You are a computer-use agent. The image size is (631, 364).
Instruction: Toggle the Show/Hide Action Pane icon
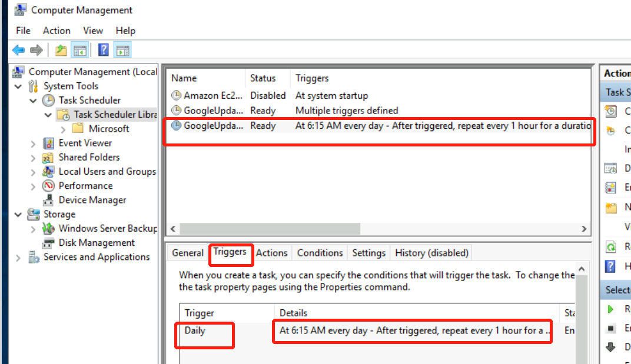122,51
